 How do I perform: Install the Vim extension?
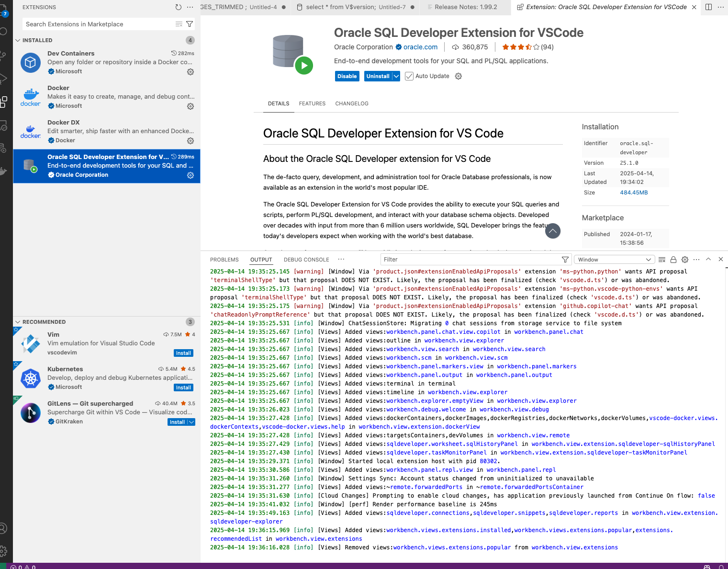[x=183, y=353]
